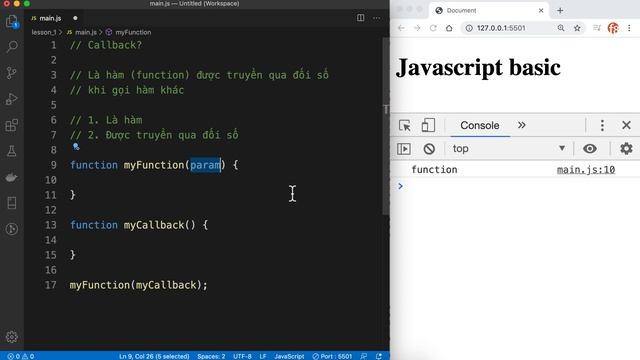Viewport: 640px width, 360px height.
Task: Go forward in the Chrome browser
Action: (417, 28)
